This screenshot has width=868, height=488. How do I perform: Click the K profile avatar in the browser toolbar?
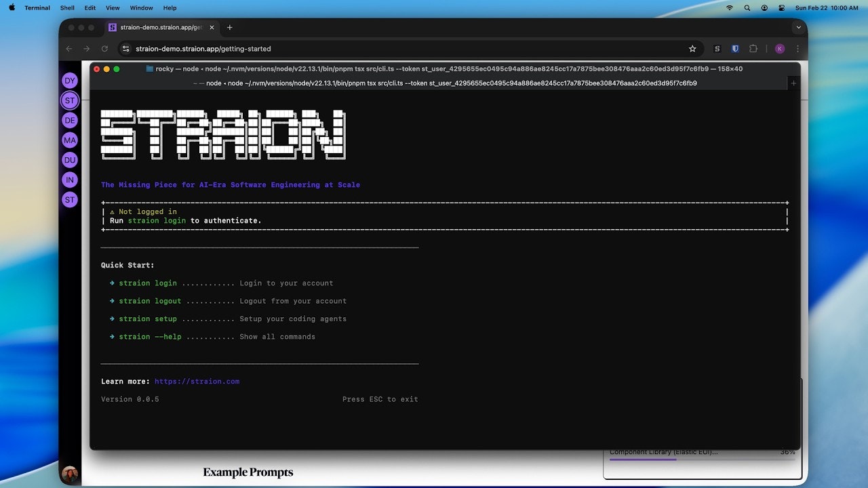[x=779, y=49]
